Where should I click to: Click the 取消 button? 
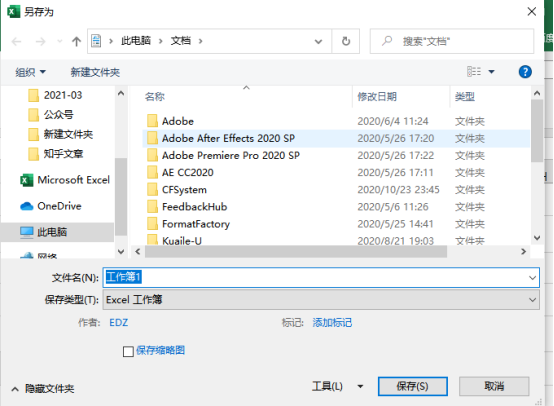494,386
